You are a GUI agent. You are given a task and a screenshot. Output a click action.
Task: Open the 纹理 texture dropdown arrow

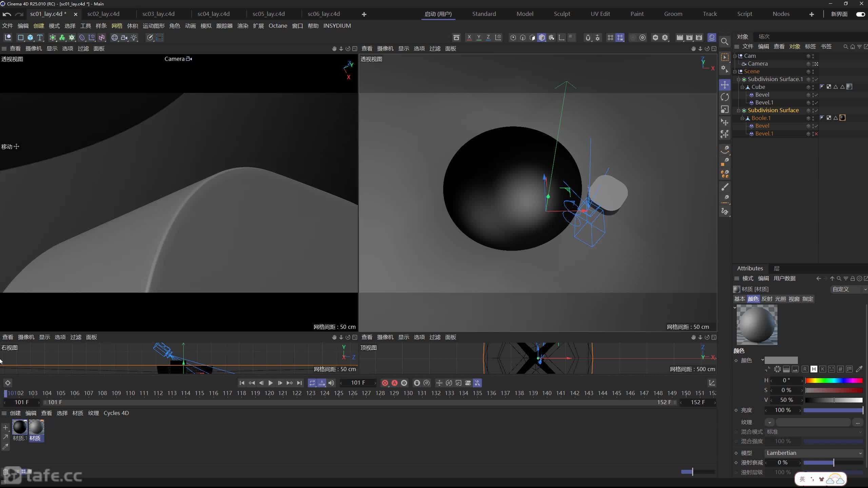click(770, 422)
